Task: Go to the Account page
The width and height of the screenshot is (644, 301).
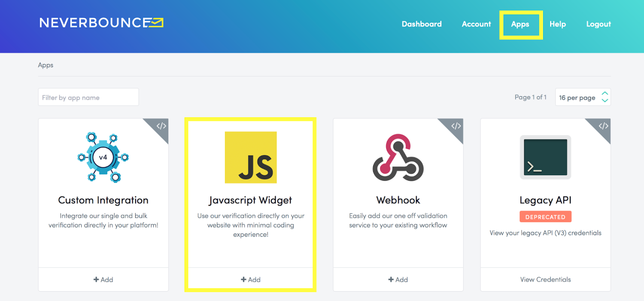Action: tap(476, 24)
